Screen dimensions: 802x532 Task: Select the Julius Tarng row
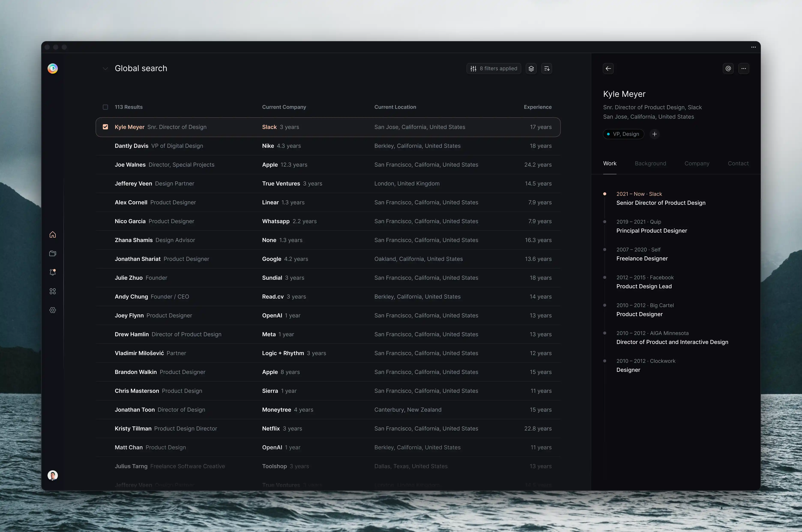pos(328,466)
